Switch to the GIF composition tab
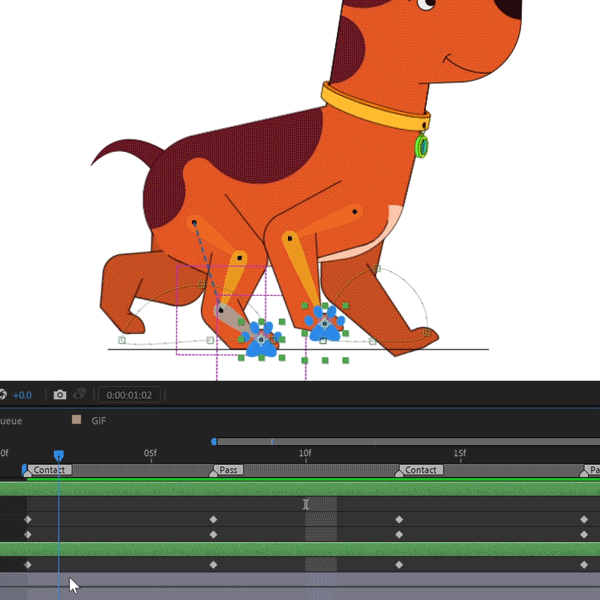This screenshot has width=600, height=600. click(98, 421)
